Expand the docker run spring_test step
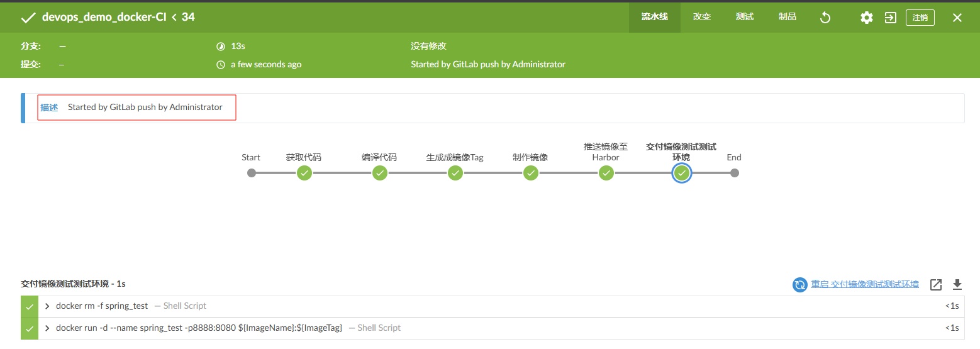980x349 pixels. (48, 328)
